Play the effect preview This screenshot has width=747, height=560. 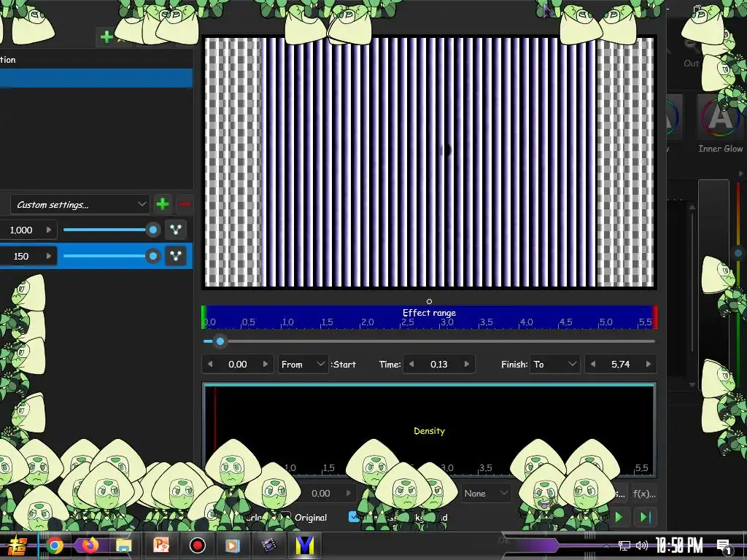click(x=619, y=517)
